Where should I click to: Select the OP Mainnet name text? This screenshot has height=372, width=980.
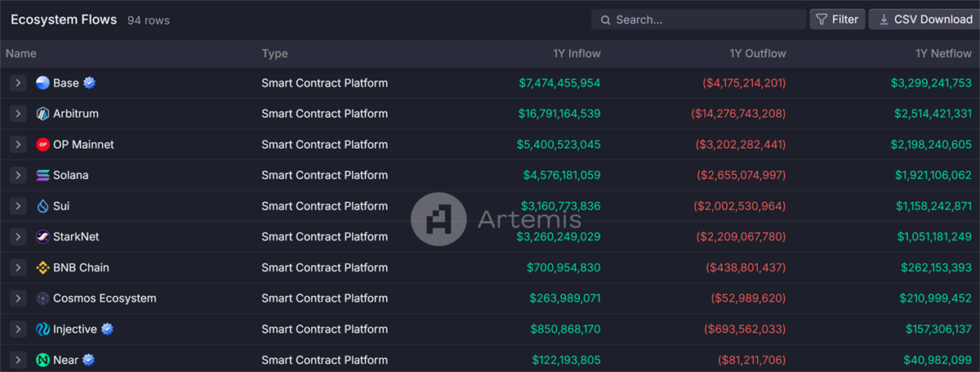coord(83,145)
